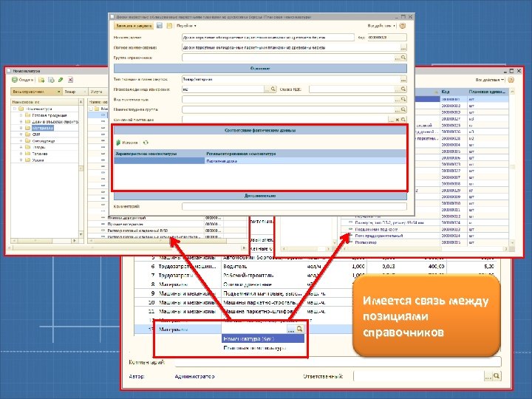The height and width of the screenshot is (399, 532).
Task: Click 'Машины паркетно-строгальные' cell in row 10
Action: pos(262,302)
